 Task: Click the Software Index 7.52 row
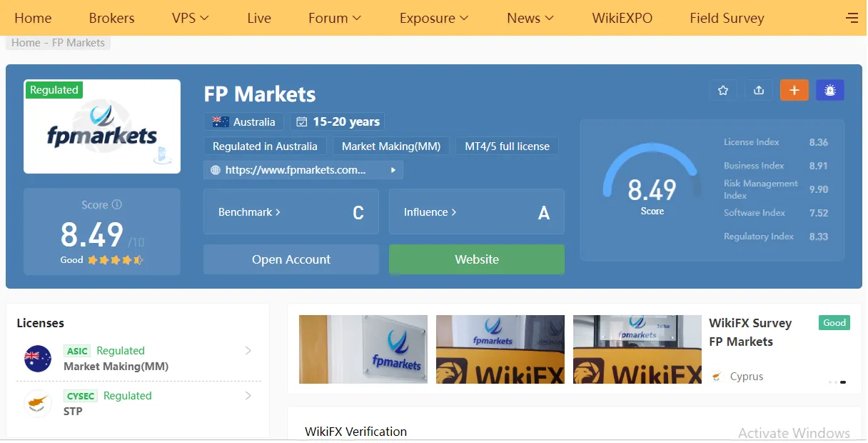click(x=776, y=213)
